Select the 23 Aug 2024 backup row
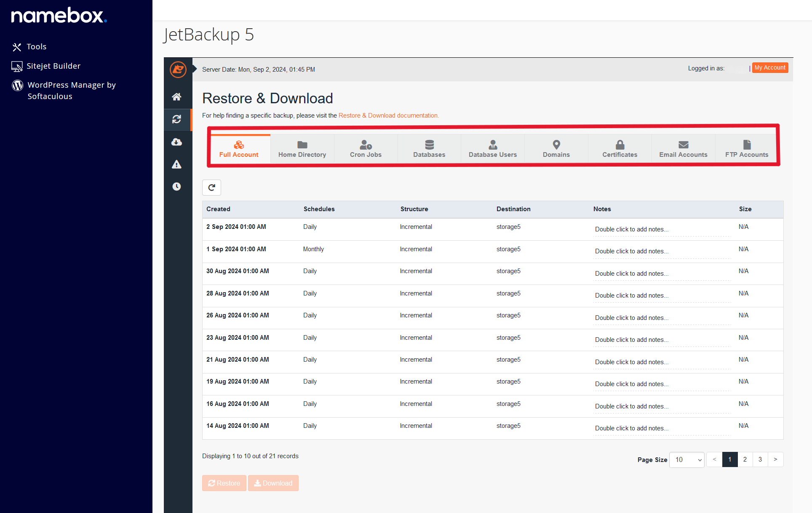 click(x=493, y=340)
